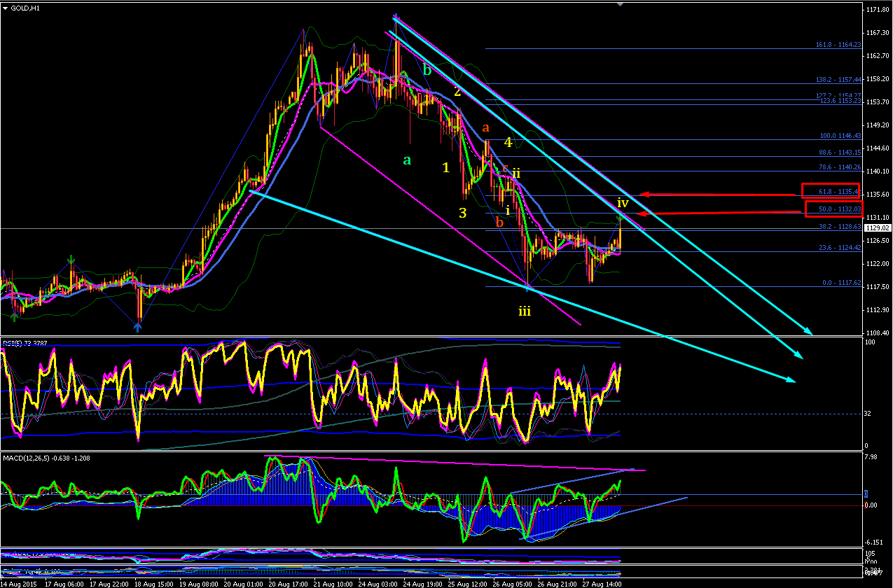The image size is (893, 588).
Task: Click the yellow sub-wave label 'iii'
Action: tap(525, 311)
